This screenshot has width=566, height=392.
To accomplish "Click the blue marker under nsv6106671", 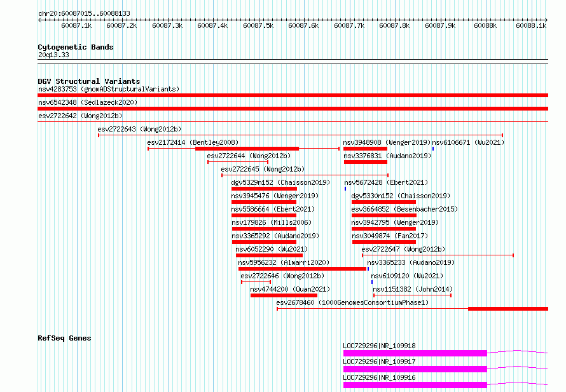I will 433,149.
